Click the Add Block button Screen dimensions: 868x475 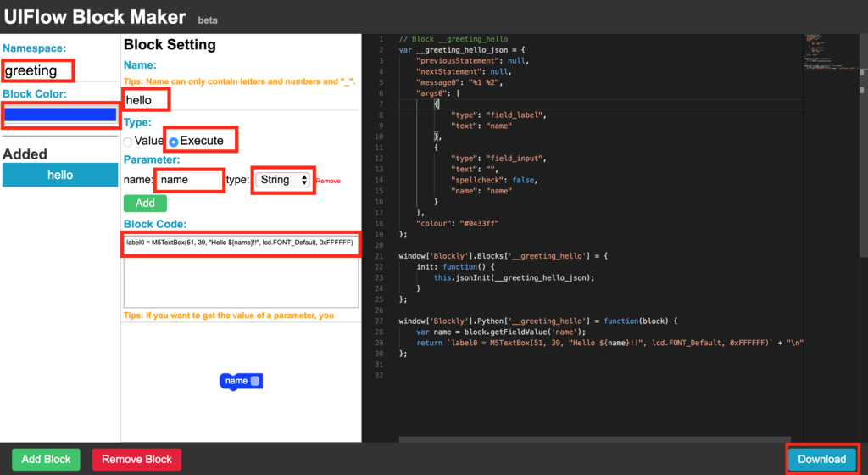(x=46, y=460)
